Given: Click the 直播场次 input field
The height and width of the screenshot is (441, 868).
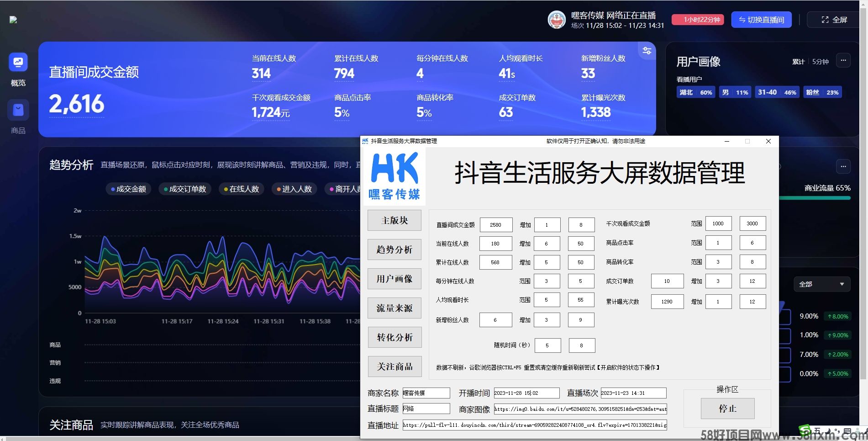Looking at the screenshot, I should [634, 393].
